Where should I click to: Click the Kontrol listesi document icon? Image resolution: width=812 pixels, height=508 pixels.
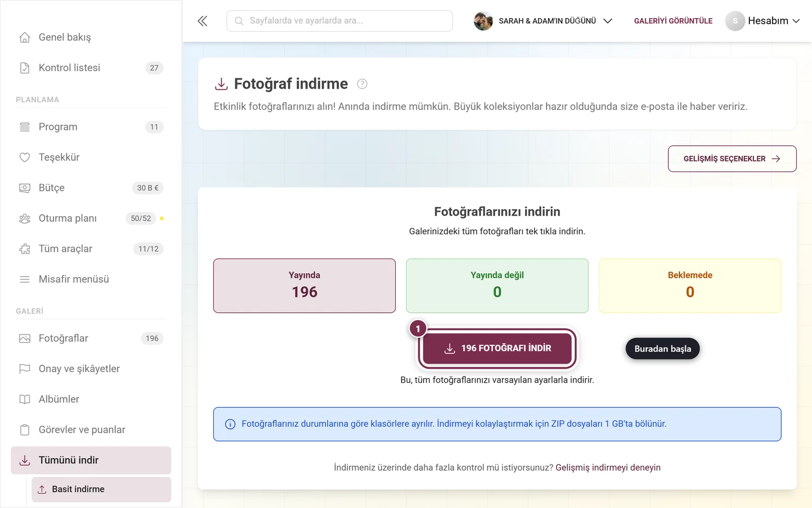coord(25,68)
